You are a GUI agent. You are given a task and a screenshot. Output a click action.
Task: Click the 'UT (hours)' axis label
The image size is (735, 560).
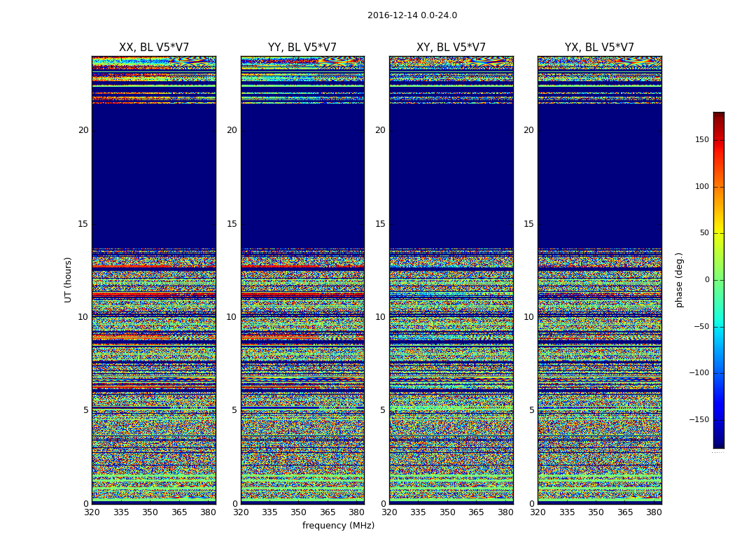pos(68,280)
